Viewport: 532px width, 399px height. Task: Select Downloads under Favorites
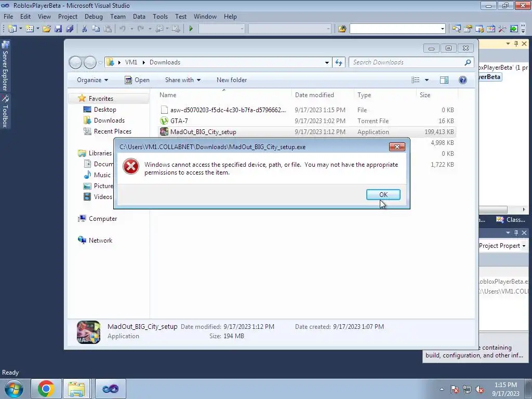(109, 121)
